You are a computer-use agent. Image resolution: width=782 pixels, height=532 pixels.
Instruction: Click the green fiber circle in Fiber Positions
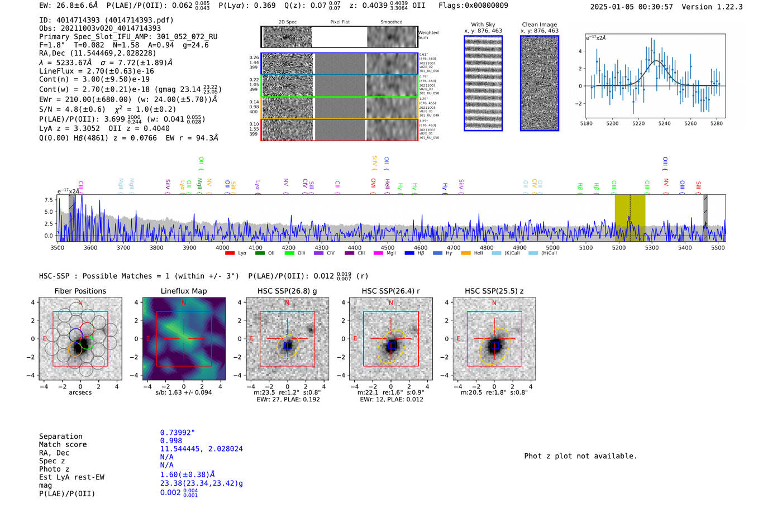[x=87, y=343]
